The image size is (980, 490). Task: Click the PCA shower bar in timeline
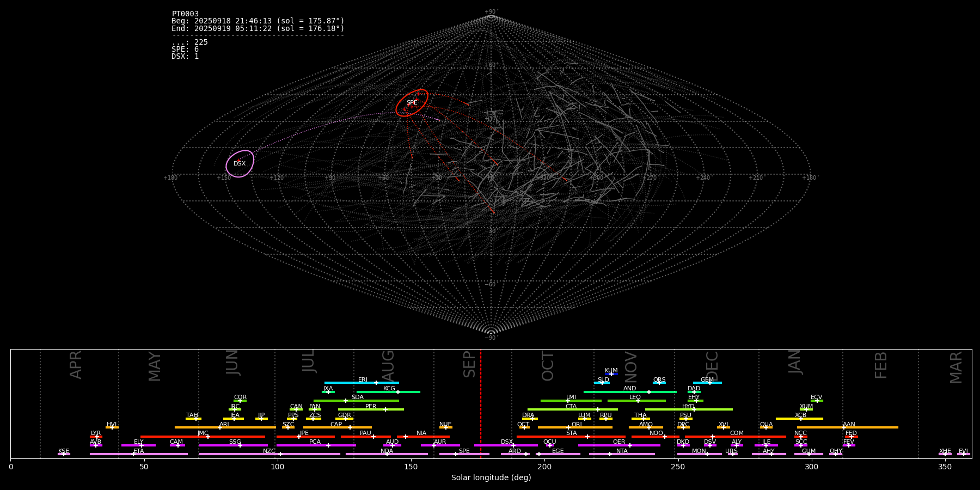coord(316,445)
